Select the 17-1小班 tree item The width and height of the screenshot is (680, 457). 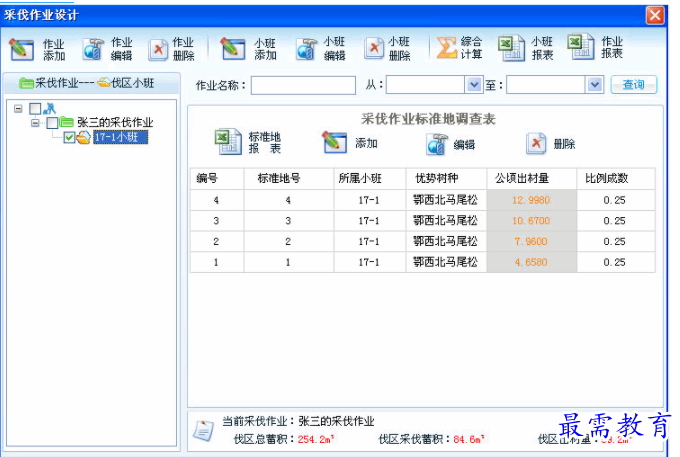click(121, 137)
